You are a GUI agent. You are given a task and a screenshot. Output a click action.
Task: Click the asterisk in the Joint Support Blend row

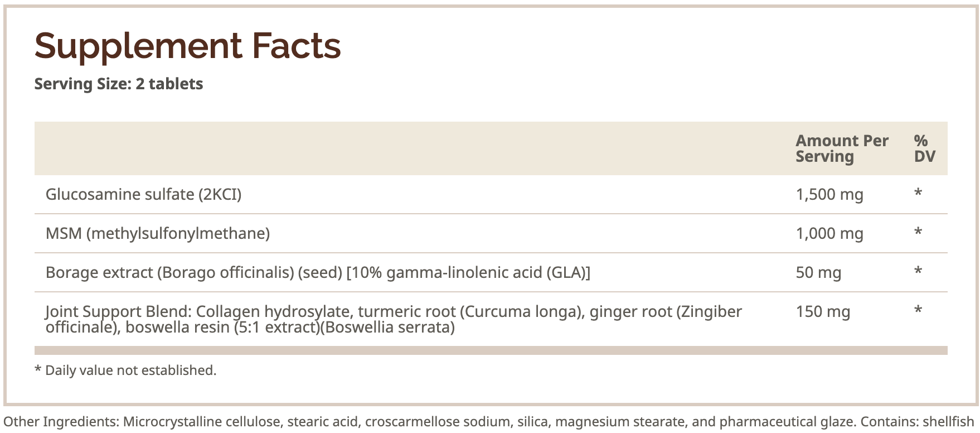click(918, 310)
